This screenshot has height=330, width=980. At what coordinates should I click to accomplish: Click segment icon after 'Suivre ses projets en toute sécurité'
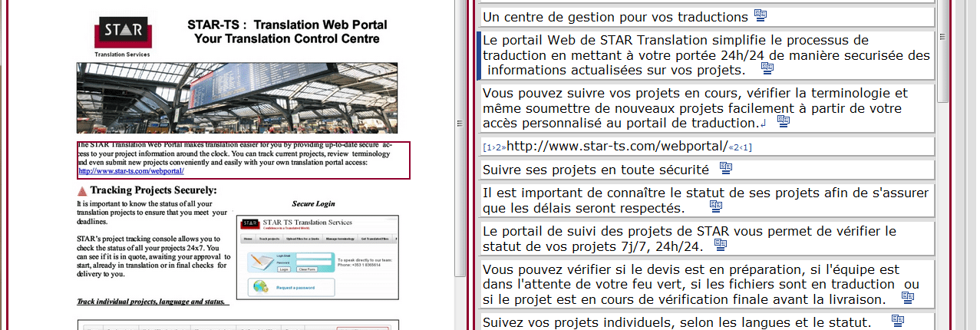pos(726,168)
